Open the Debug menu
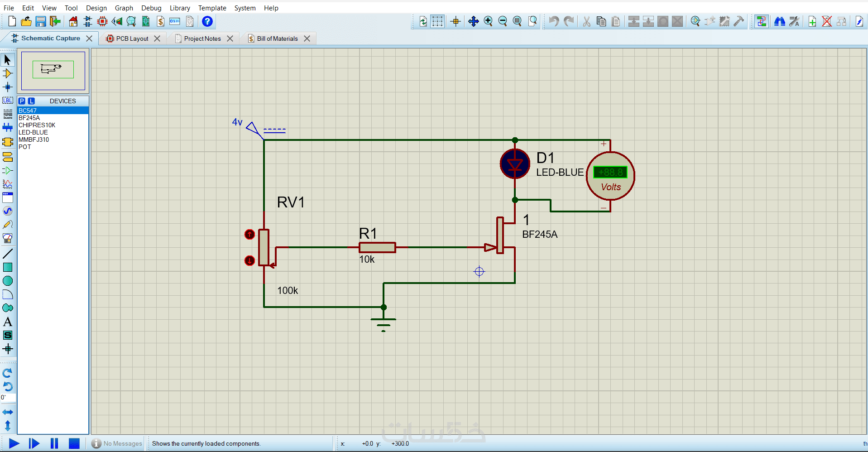868x452 pixels. pyautogui.click(x=151, y=8)
